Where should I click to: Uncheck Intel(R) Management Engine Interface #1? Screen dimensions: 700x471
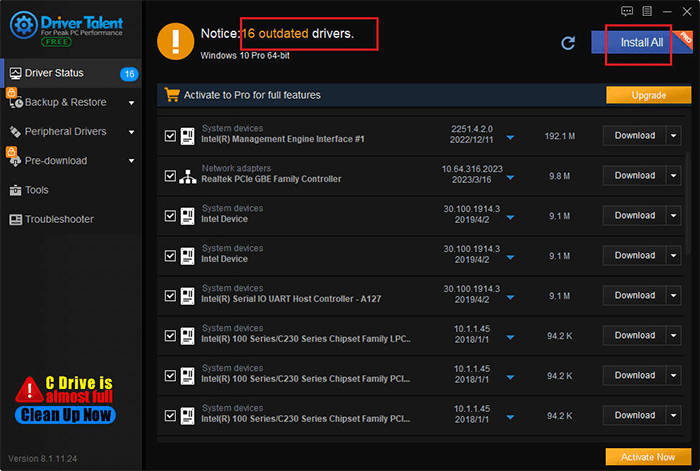pos(170,136)
